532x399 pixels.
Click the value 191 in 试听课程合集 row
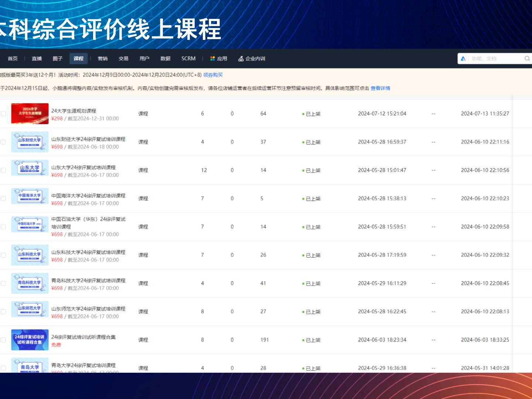265,340
